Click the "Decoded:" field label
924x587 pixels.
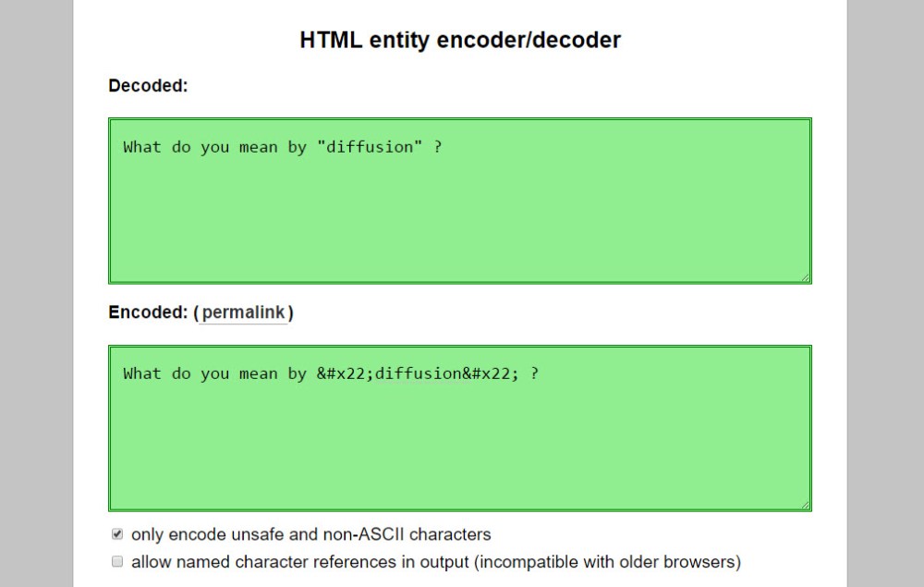pyautogui.click(x=148, y=86)
